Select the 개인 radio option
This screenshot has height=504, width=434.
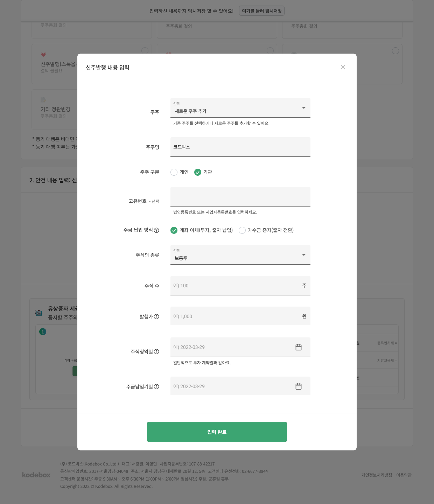point(174,172)
